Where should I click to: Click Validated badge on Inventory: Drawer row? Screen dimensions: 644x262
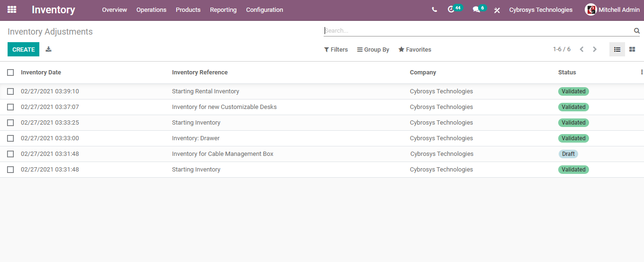tap(573, 138)
